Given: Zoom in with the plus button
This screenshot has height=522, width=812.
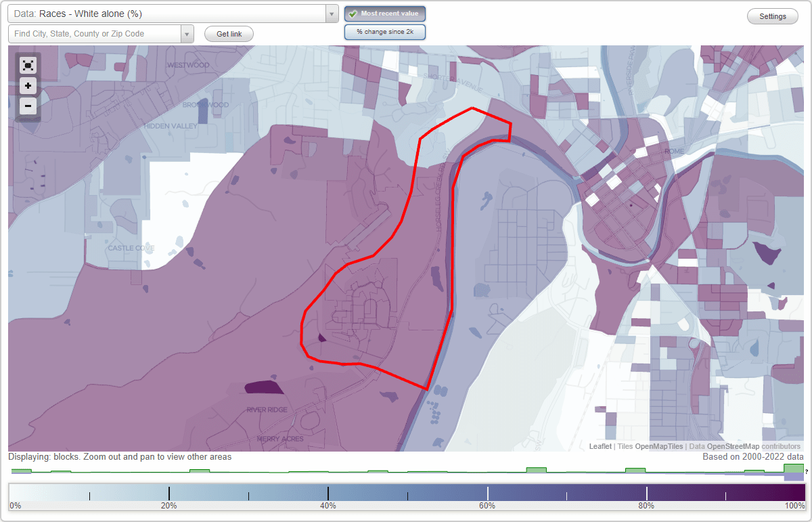Looking at the screenshot, I should pyautogui.click(x=28, y=86).
